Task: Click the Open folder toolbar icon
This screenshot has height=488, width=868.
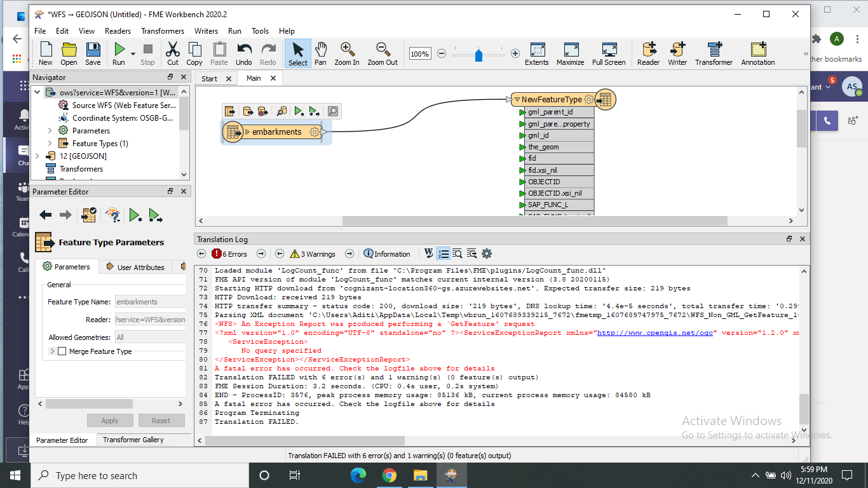Action: tap(69, 53)
